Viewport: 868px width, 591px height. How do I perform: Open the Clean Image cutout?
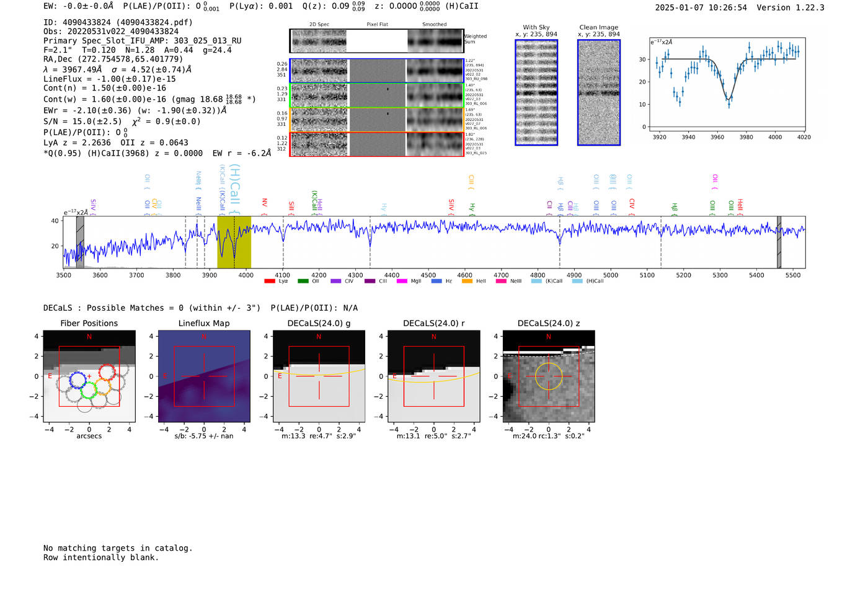point(599,92)
